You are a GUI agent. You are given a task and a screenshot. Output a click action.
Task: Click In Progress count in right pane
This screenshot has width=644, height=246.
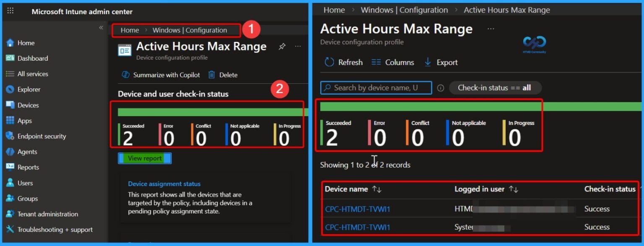click(515, 138)
